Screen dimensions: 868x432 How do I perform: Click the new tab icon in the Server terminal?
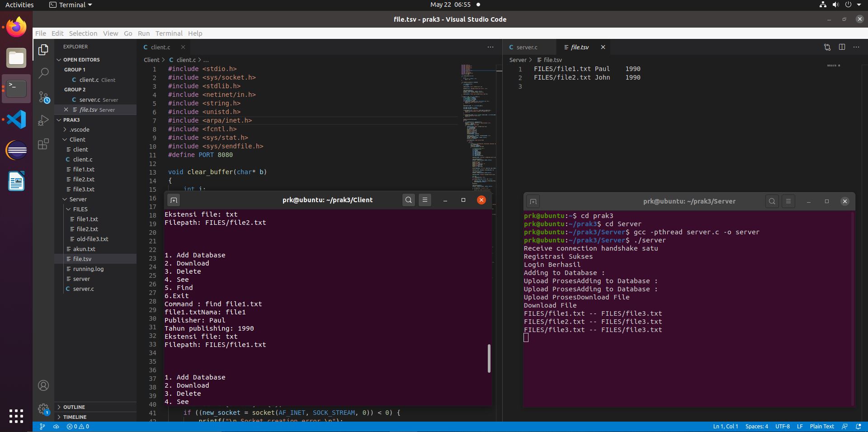533,201
